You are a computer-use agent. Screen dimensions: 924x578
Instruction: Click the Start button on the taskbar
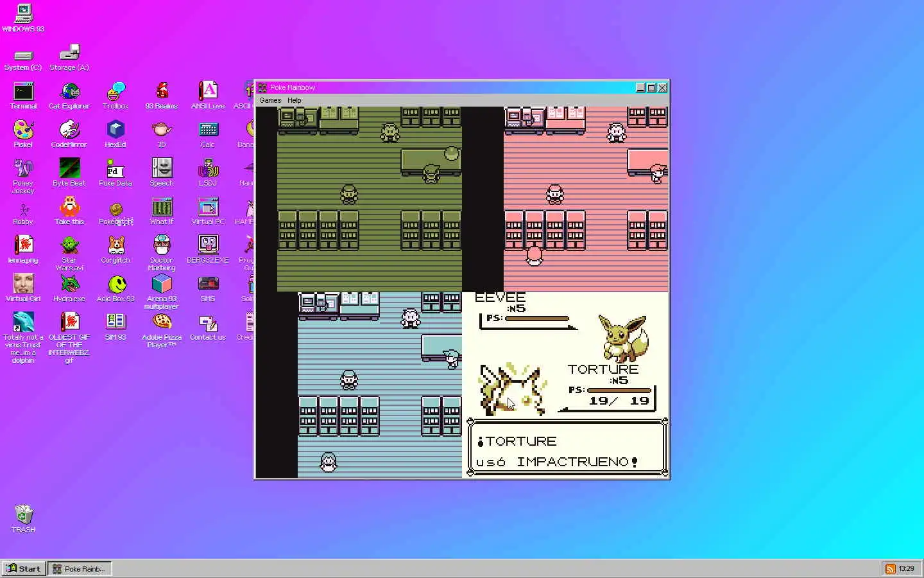23,568
